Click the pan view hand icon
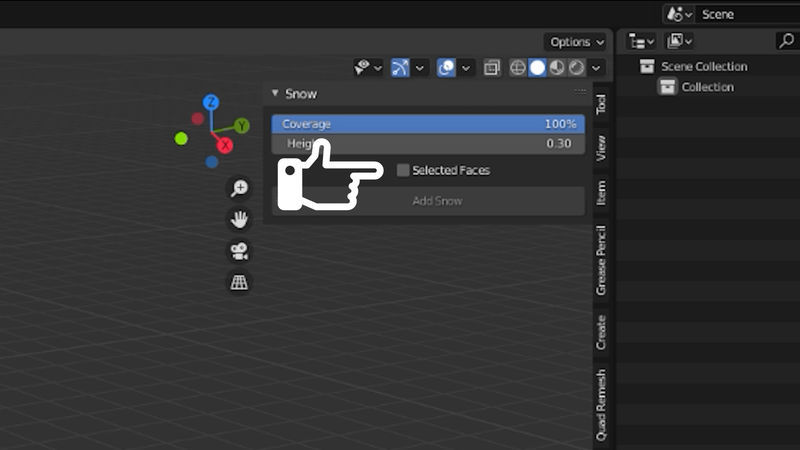Screen dimensions: 800x450 [x=239, y=219]
